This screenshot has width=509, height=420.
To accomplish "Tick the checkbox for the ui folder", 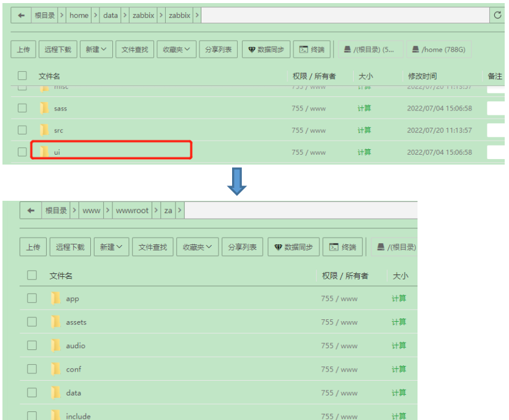I will 22,152.
